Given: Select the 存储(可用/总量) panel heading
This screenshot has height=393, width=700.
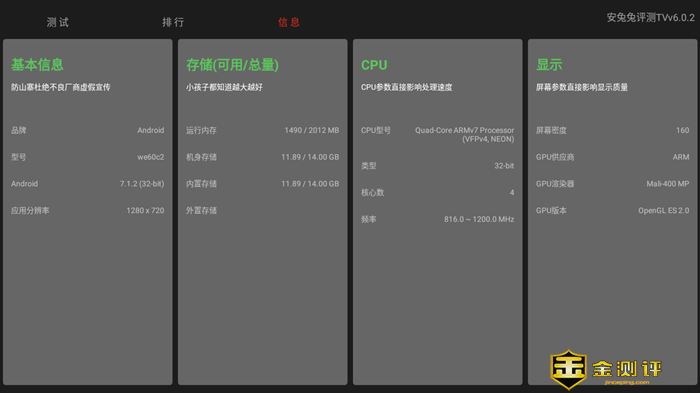Looking at the screenshot, I should click(x=232, y=65).
